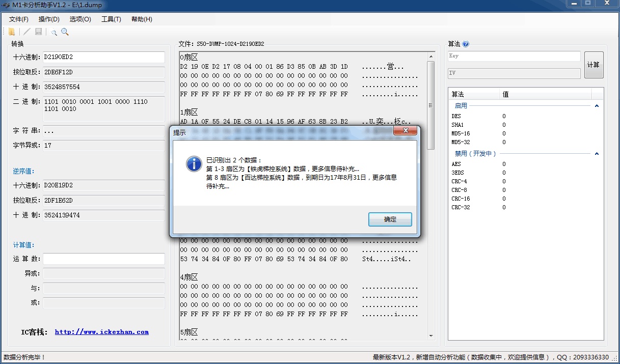Click the blue info icon in the dialog
This screenshot has height=364, width=620.
tap(194, 164)
